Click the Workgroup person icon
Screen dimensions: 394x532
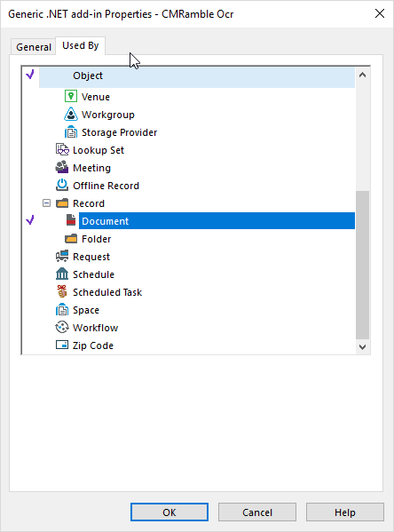[x=70, y=115]
